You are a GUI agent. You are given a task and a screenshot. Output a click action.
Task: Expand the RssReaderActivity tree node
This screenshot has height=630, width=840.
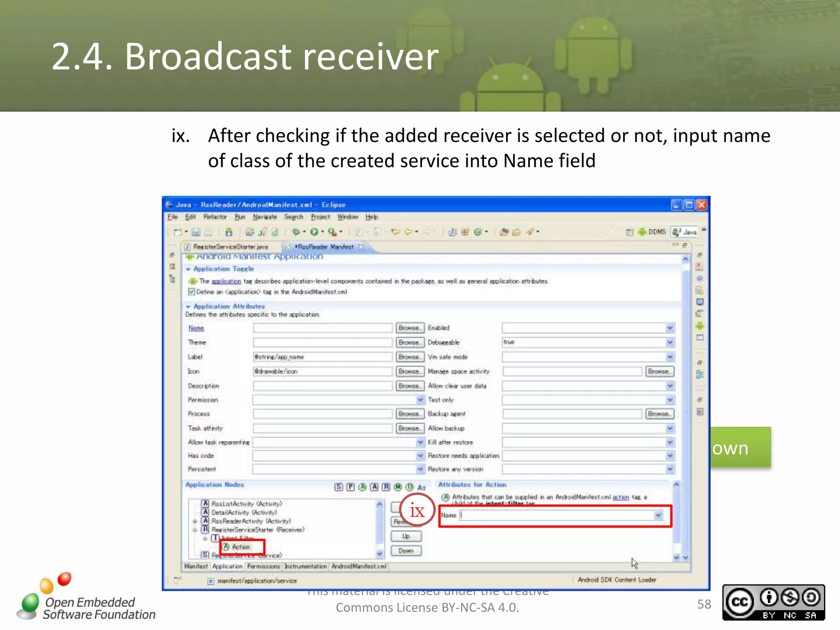195,521
